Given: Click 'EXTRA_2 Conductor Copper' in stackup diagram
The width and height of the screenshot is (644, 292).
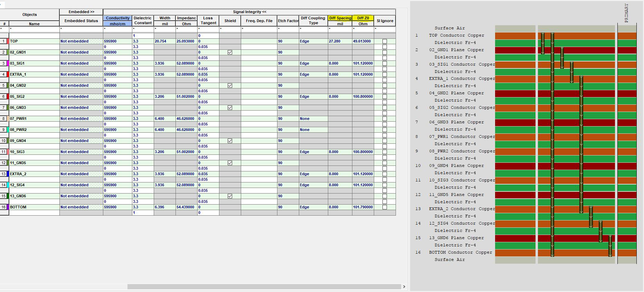Looking at the screenshot, I should click(462, 209).
